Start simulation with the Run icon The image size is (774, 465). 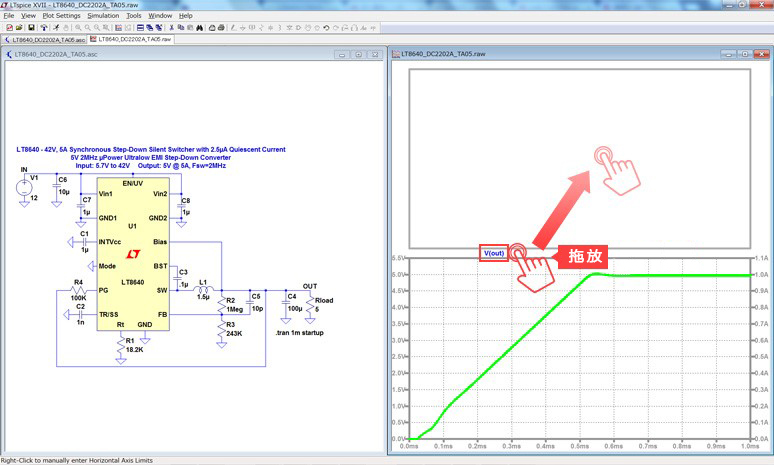pos(58,28)
